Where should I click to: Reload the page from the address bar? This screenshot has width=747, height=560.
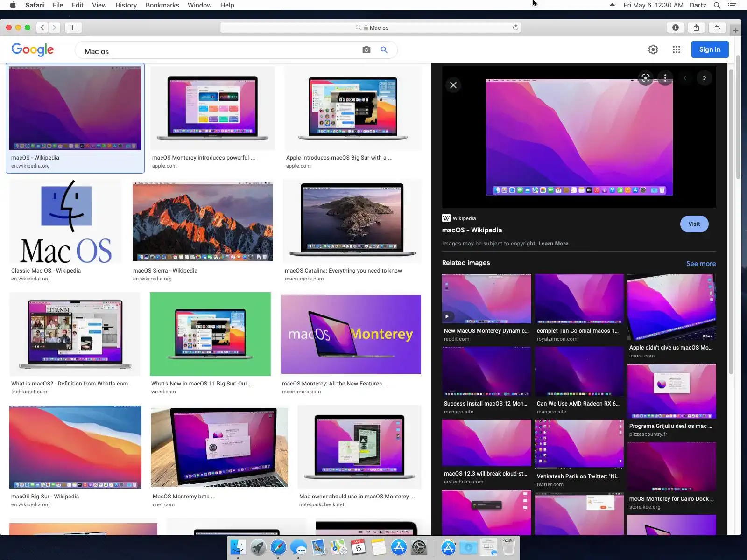[x=515, y=28]
